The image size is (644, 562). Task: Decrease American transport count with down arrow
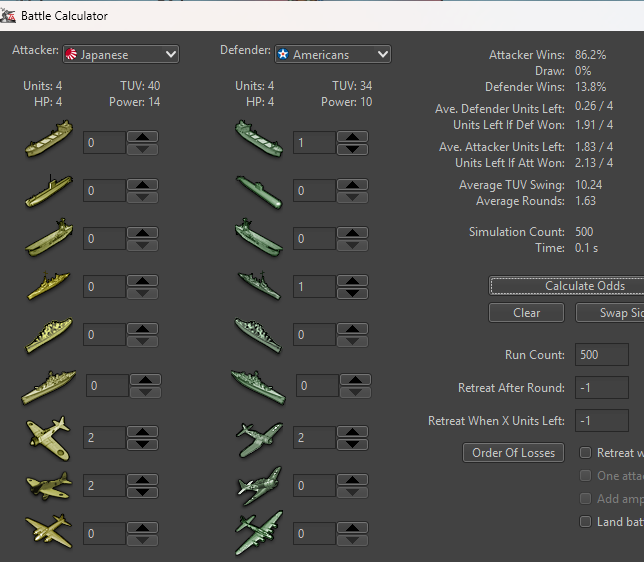pos(352,150)
